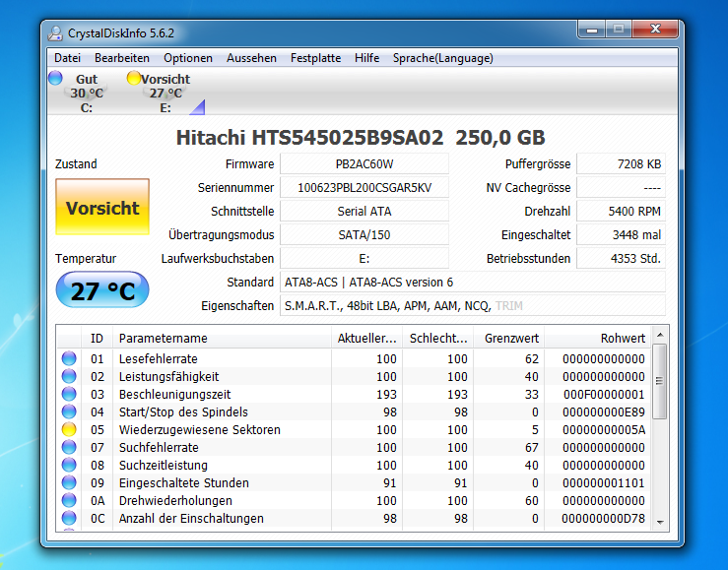The image size is (728, 570).
Task: Click the scroll down arrow of SMART list
Action: click(x=660, y=522)
